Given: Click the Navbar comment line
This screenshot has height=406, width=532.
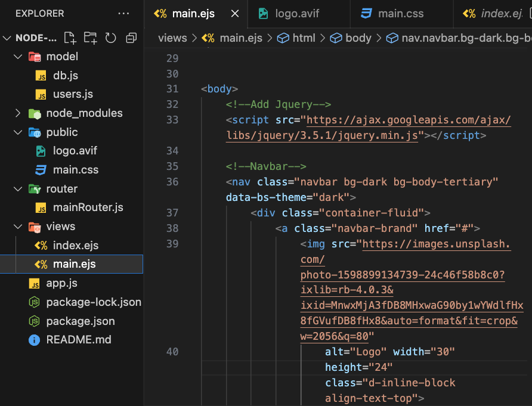Looking at the screenshot, I should [266, 166].
